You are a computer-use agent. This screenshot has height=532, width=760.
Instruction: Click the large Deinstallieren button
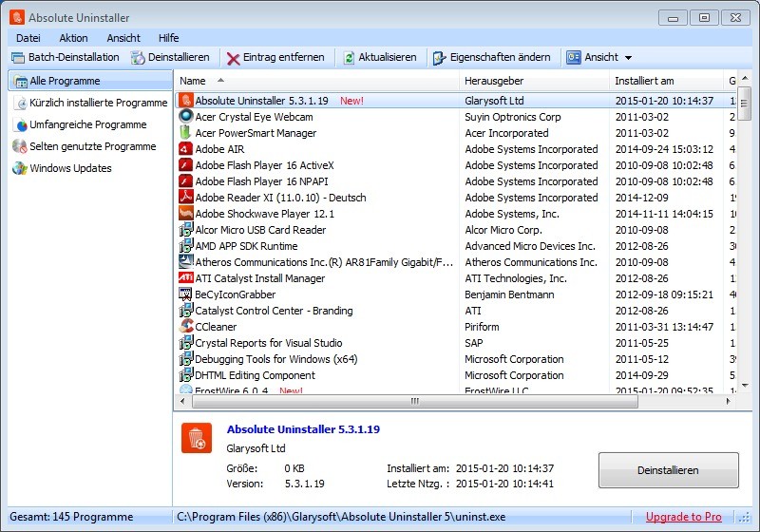tap(669, 470)
